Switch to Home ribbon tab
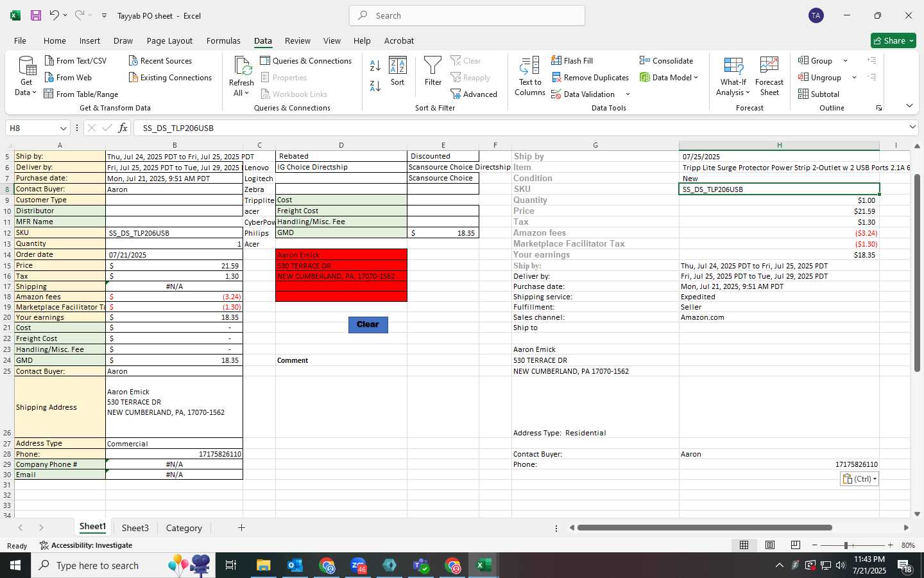924x578 pixels. (55, 40)
